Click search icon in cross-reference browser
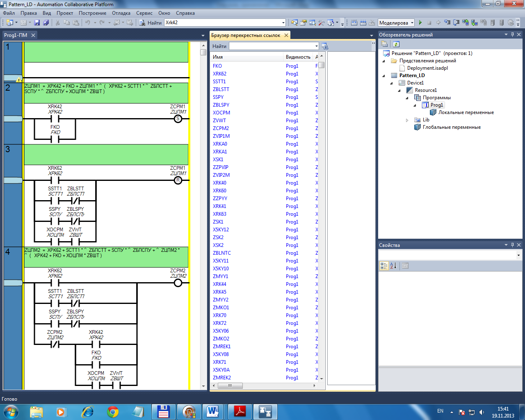The image size is (525, 420). coord(325,46)
